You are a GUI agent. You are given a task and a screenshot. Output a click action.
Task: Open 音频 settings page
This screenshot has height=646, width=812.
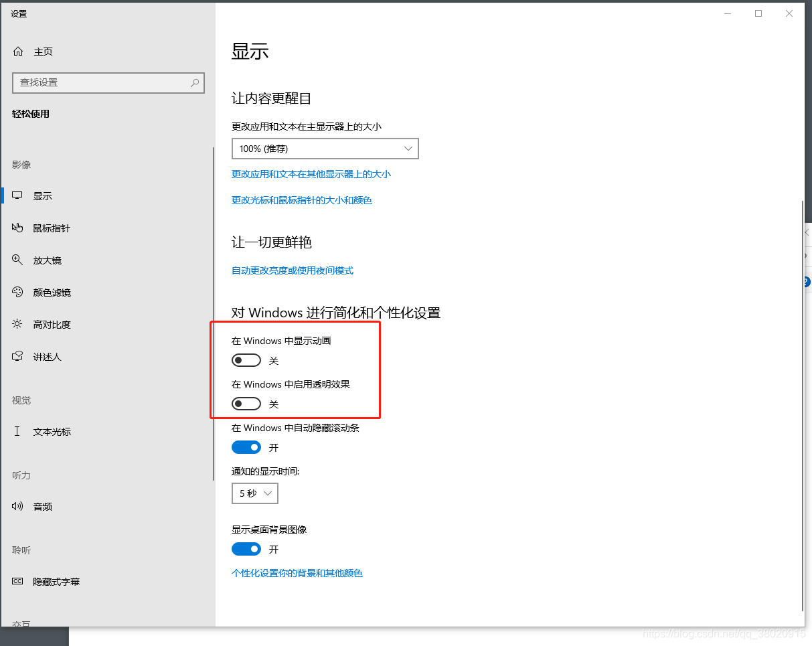coord(43,507)
